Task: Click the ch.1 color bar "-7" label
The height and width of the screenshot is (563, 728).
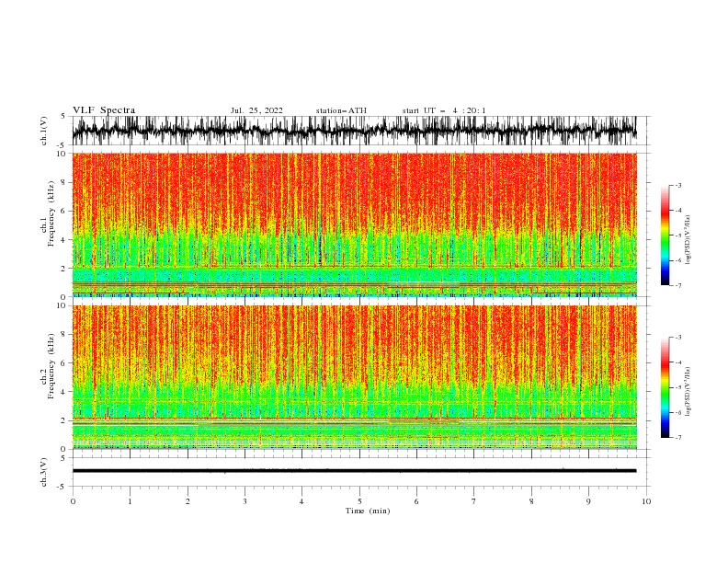Action: pyautogui.click(x=677, y=285)
